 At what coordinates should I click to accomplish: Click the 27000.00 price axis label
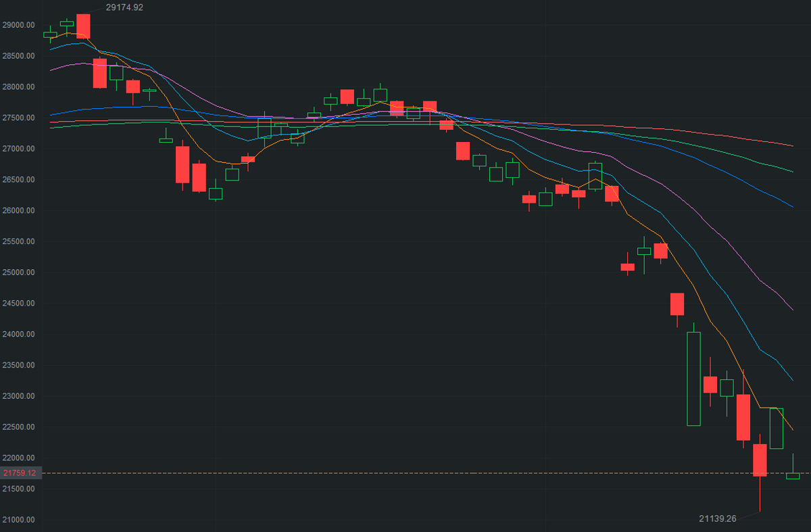click(x=19, y=149)
